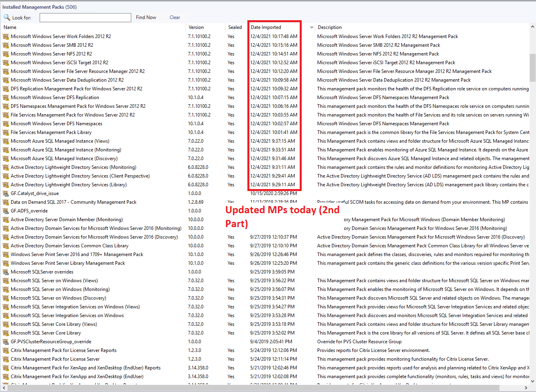Select Microsoft SQL Server on Windows (Monitoring)
The width and height of the screenshot is (536, 392).
pyautogui.click(x=60, y=289)
